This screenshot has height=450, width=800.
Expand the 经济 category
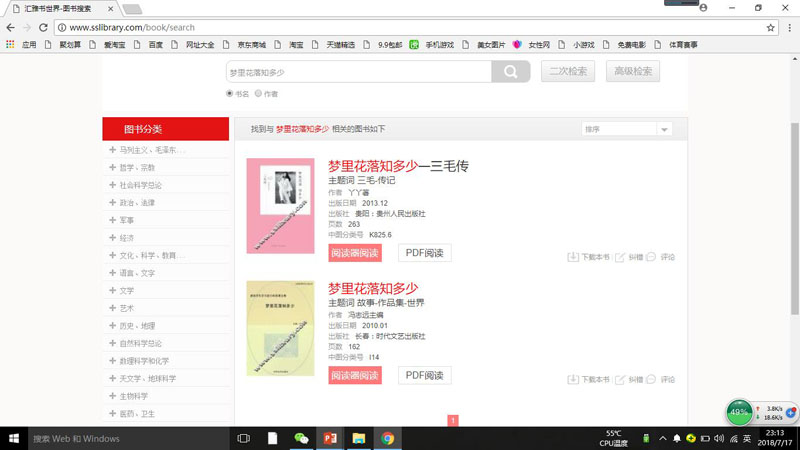(x=112, y=238)
